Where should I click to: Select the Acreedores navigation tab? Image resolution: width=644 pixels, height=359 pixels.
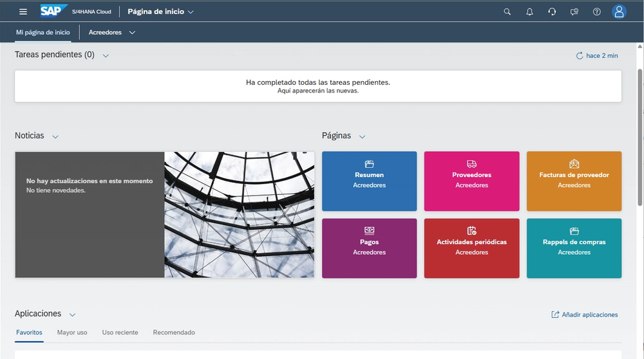105,32
